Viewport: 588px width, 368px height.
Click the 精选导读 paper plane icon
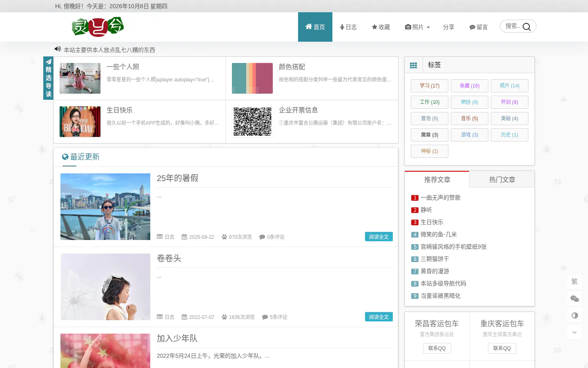pos(49,62)
